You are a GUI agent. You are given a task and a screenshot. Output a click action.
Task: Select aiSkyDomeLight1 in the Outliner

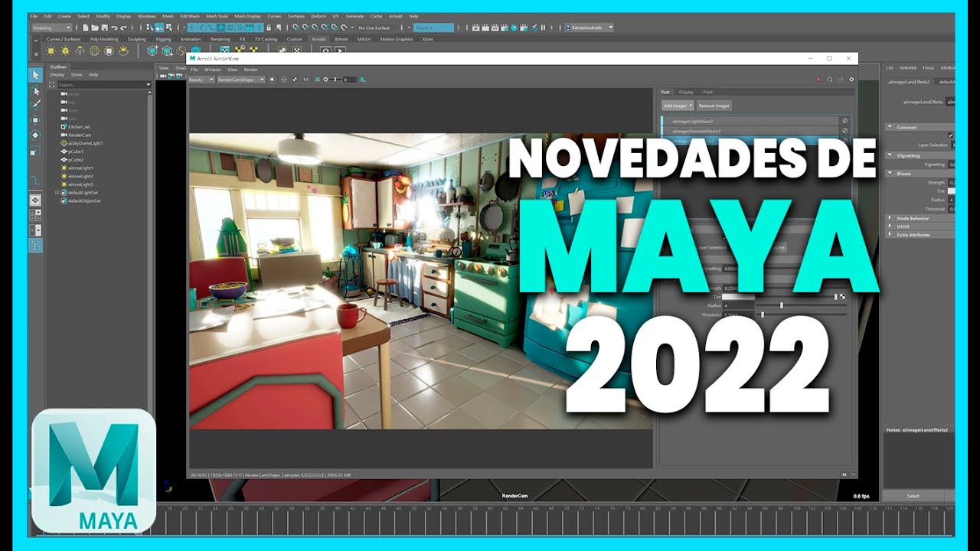click(85, 143)
